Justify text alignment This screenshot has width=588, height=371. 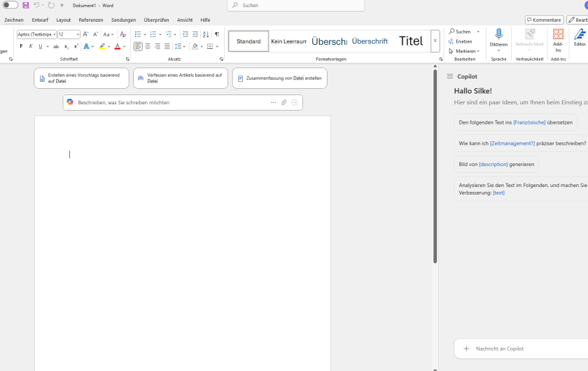[167, 46]
